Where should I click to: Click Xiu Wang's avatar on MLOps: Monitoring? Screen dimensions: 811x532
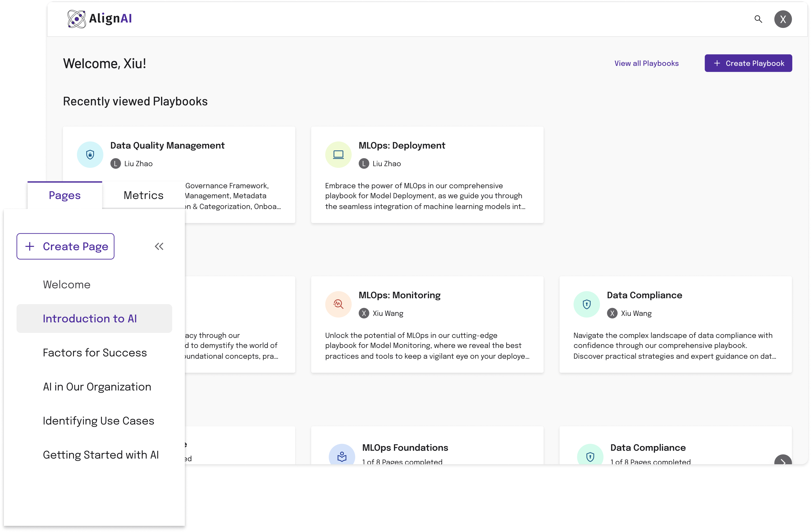tap(364, 313)
